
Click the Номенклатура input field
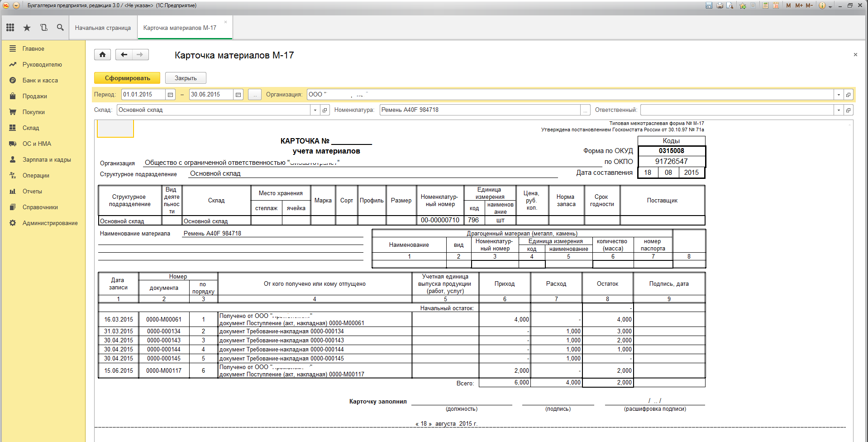click(x=480, y=110)
